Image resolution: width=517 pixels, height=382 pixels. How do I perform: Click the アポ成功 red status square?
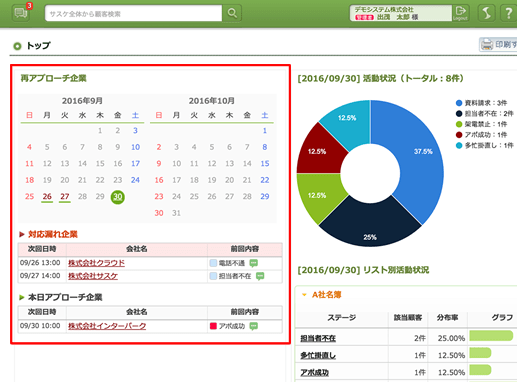pos(213,326)
